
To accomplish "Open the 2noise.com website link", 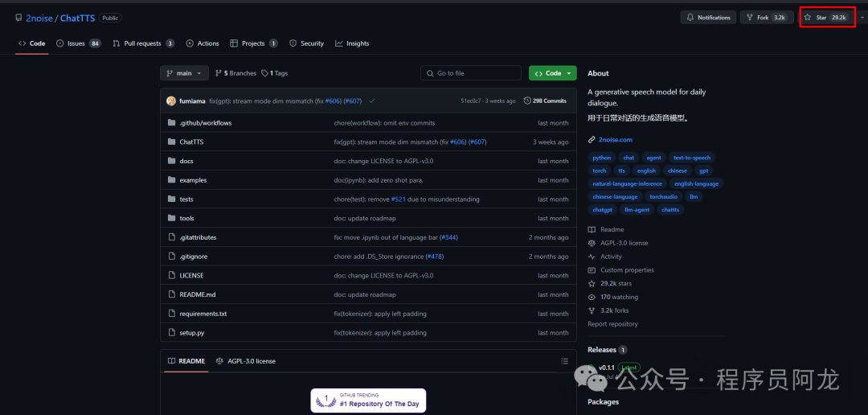I will click(615, 140).
